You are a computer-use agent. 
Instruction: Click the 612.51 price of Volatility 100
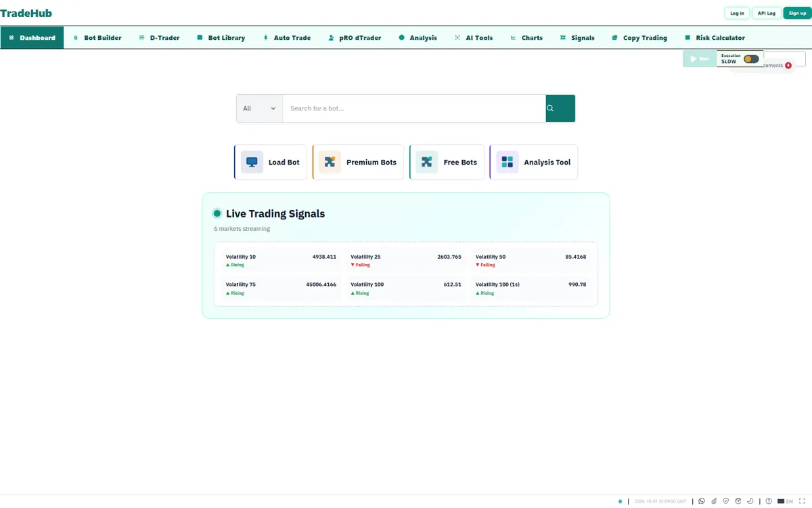pos(453,284)
